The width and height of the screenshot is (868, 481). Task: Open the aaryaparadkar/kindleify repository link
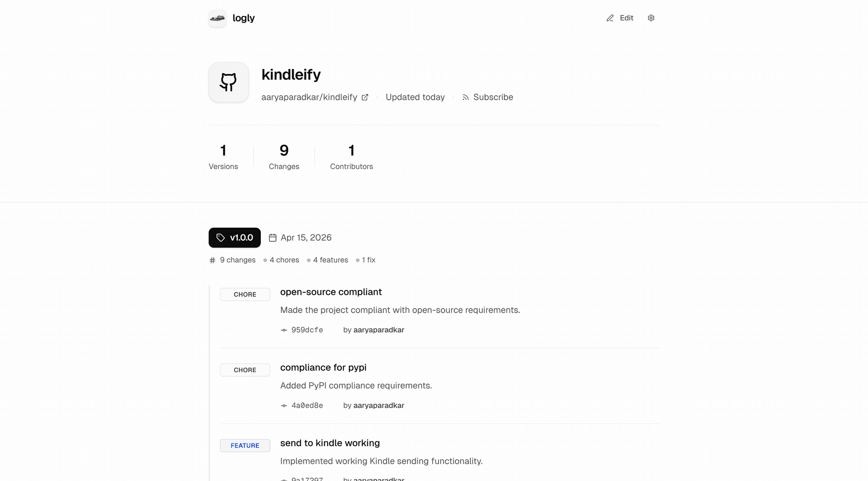pyautogui.click(x=309, y=97)
